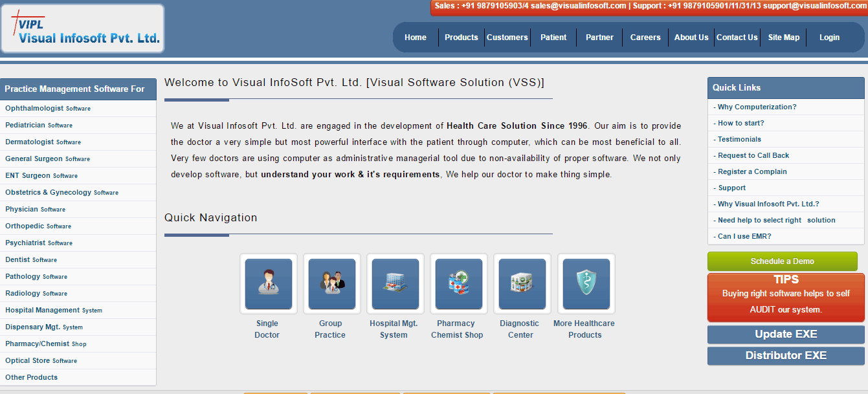Open the Products menu item
This screenshot has width=868, height=394.
coord(462,38)
